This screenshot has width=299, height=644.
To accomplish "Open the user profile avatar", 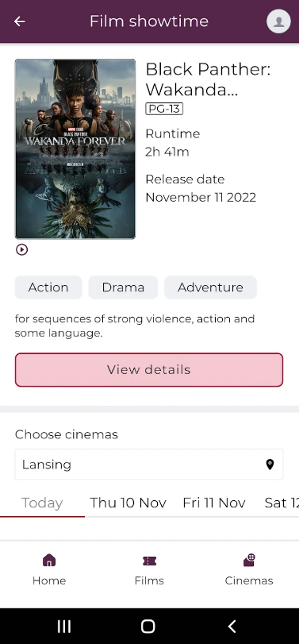I will tap(278, 21).
